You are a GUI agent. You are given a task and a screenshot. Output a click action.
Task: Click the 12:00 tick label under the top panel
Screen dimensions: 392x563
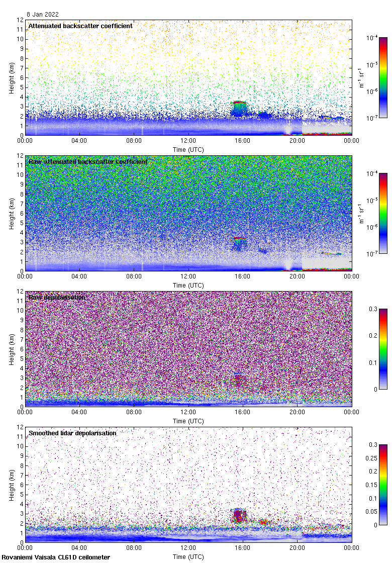tap(188, 141)
